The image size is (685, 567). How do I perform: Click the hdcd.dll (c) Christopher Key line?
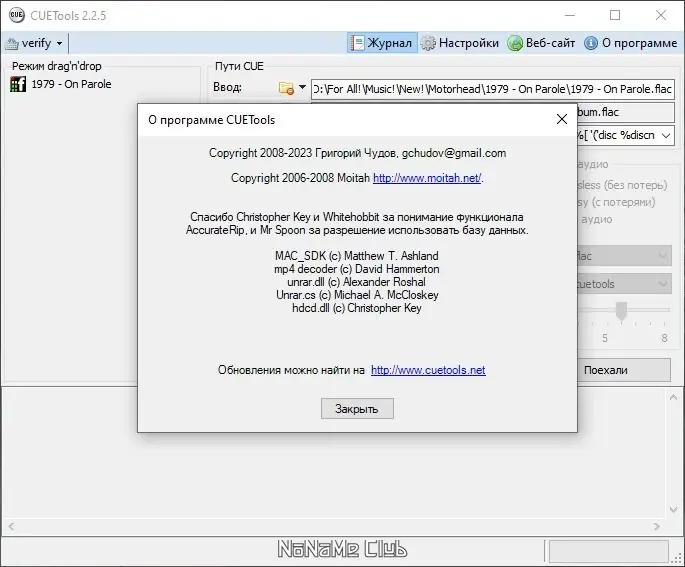[x=356, y=308]
